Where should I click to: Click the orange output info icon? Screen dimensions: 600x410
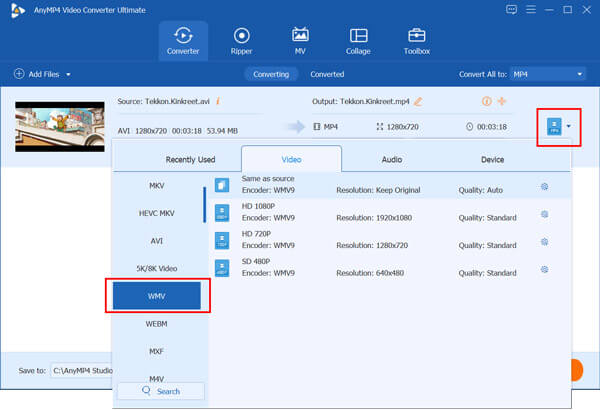tap(486, 101)
